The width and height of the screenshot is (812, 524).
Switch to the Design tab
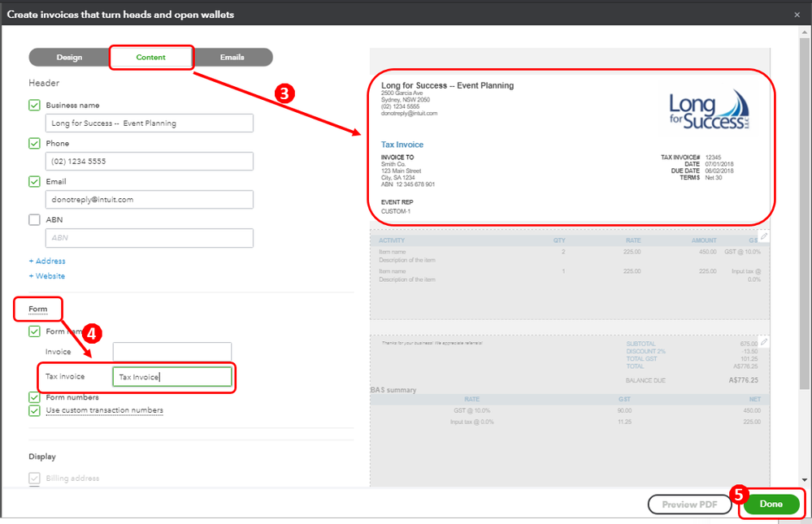[x=69, y=58]
